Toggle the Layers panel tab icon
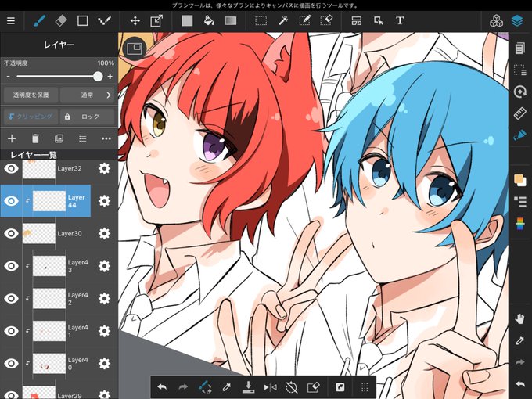The image size is (532, 399). pos(517,21)
